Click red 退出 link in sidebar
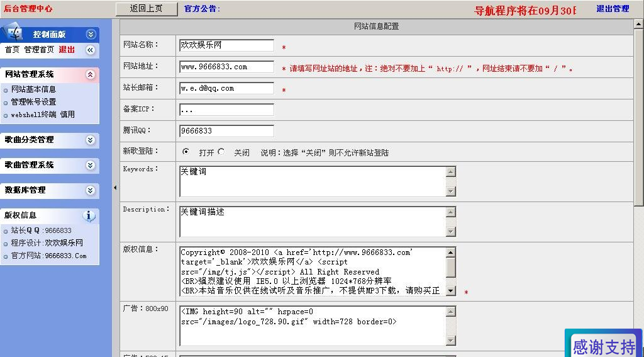 click(67, 50)
